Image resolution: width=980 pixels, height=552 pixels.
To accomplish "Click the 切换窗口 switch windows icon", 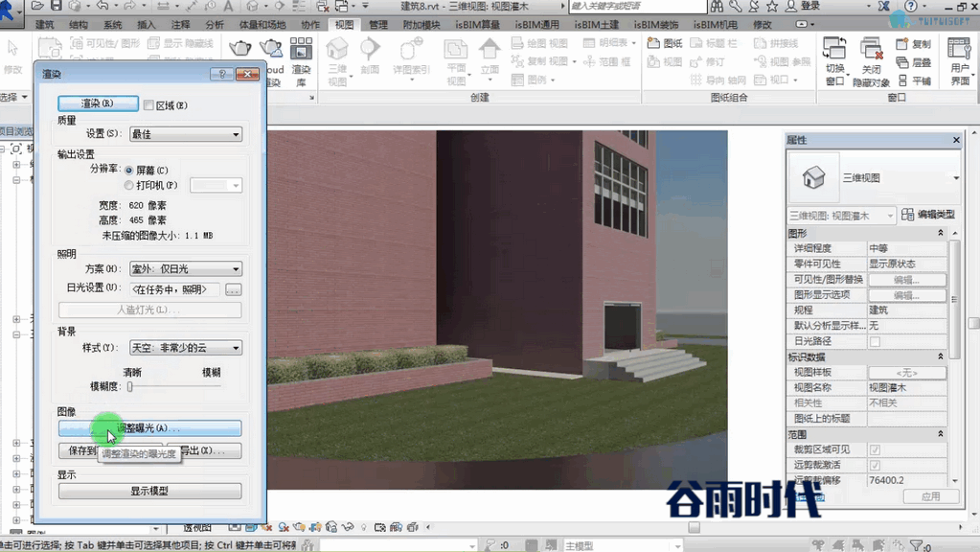I will (834, 60).
